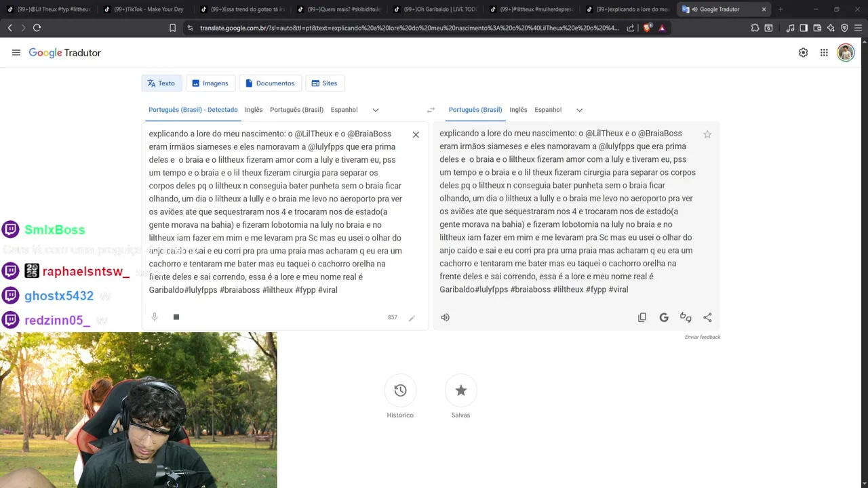This screenshot has width=868, height=488.
Task: Stop the source text audio playback
Action: point(176,317)
